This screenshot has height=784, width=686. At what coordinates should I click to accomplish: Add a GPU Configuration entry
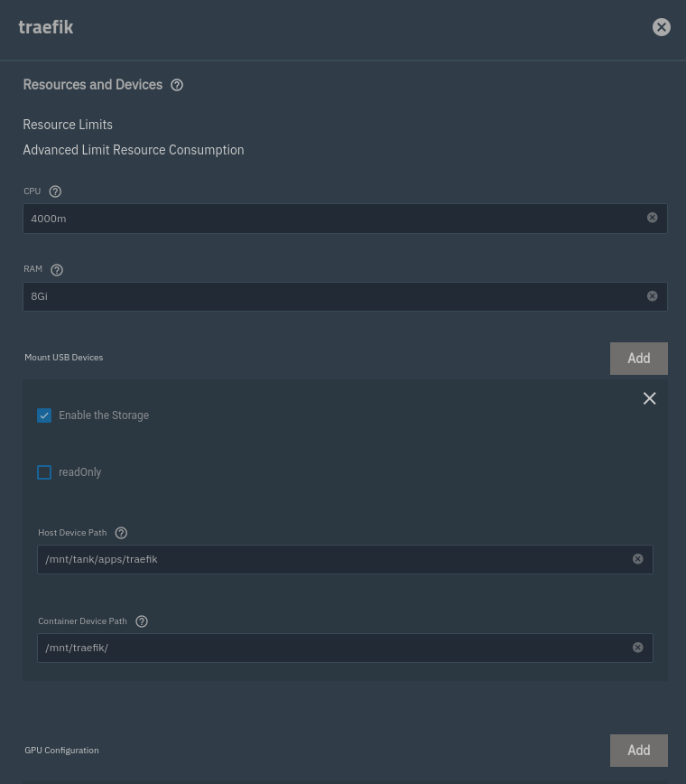tap(638, 750)
